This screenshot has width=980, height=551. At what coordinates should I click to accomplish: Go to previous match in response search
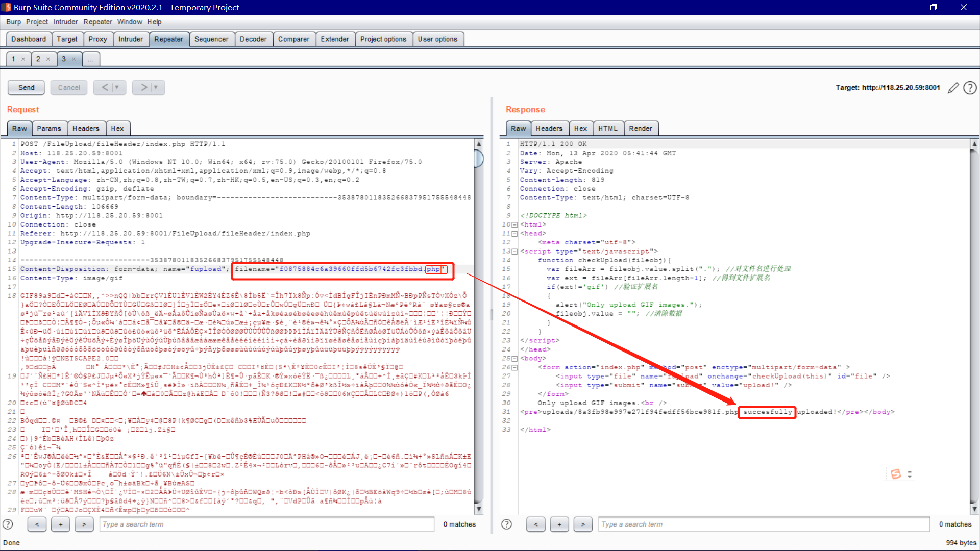coord(536,524)
